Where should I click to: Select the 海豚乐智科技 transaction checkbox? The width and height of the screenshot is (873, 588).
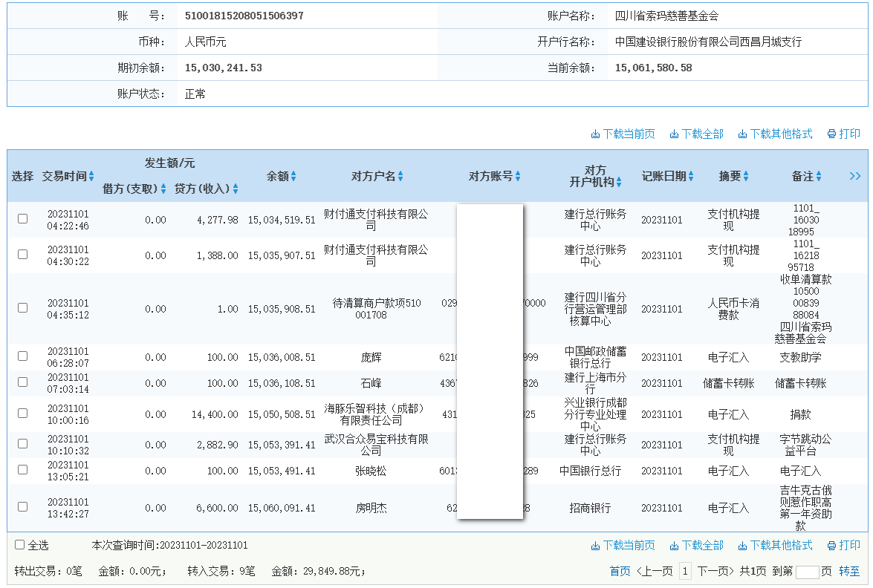pos(23,414)
